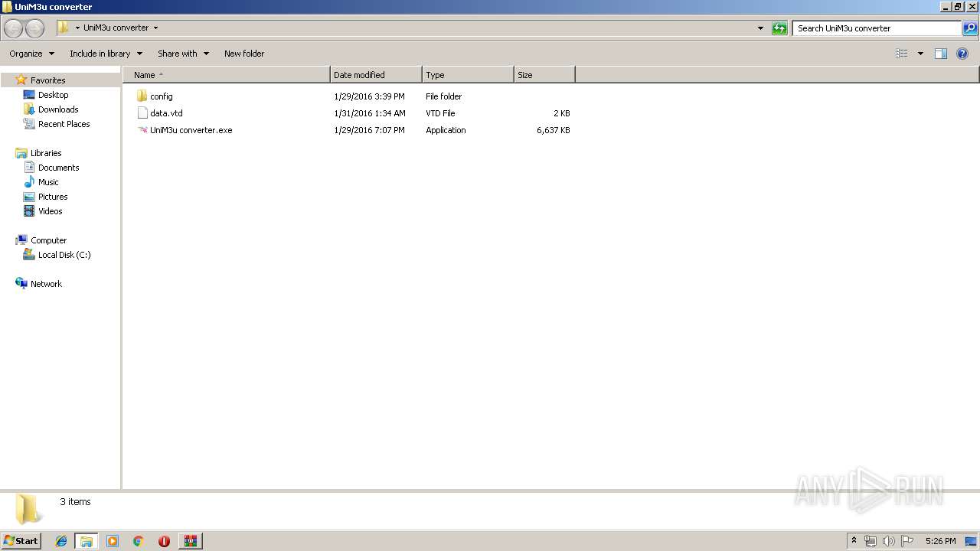The image size is (980, 551).
Task: Select the UniM3u converter.exe application icon
Action: (x=142, y=130)
